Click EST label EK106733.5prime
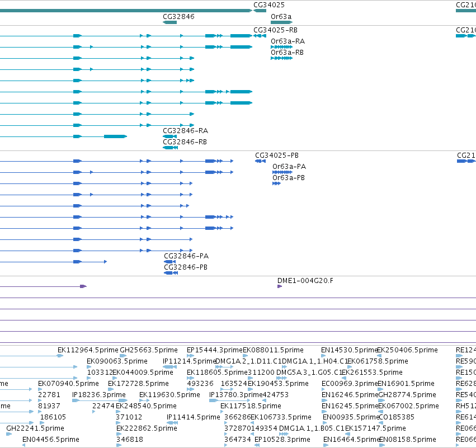Image resolution: width=476 pixels, height=448 pixels. [281, 417]
